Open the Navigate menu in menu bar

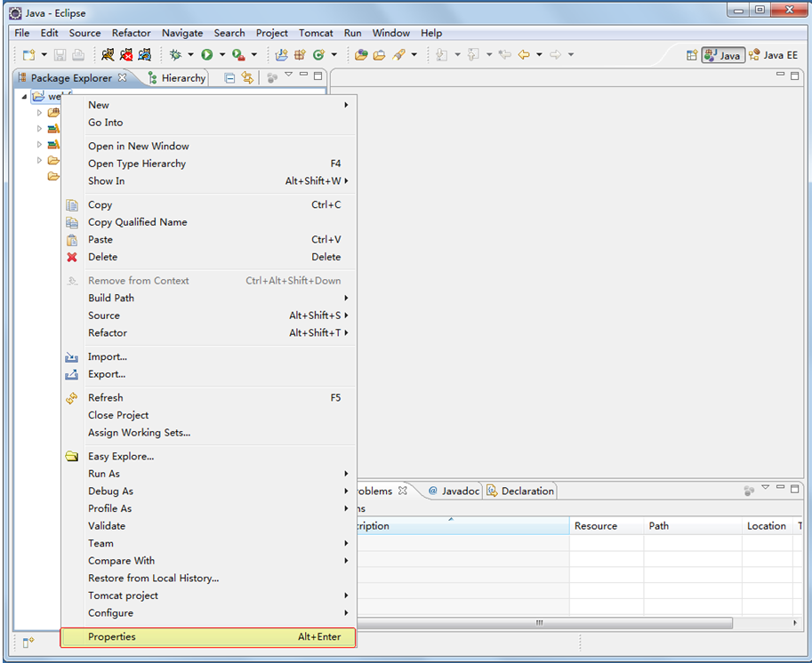(x=182, y=33)
